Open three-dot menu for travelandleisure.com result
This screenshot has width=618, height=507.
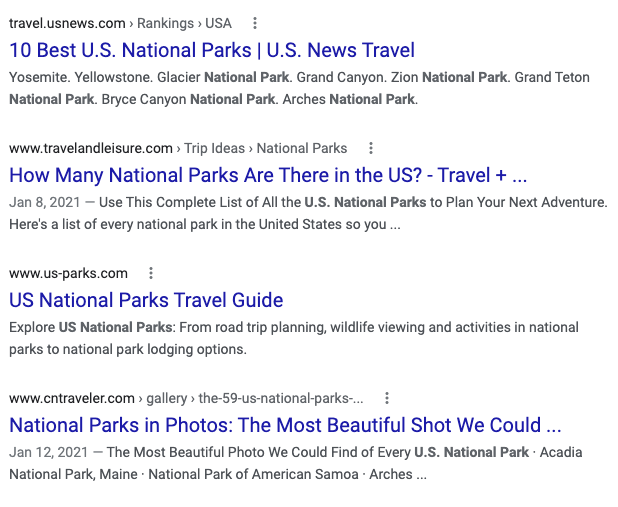pyautogui.click(x=370, y=148)
